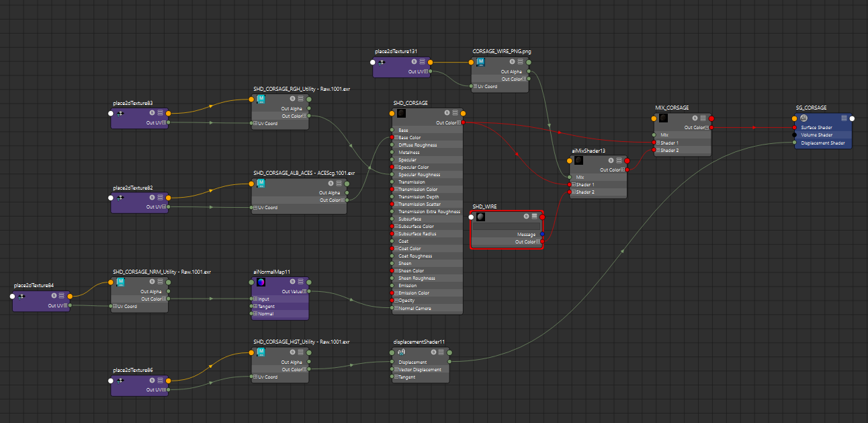The width and height of the screenshot is (868, 423).
Task: Change view mode on place2dTexture84 node
Action: [62, 296]
